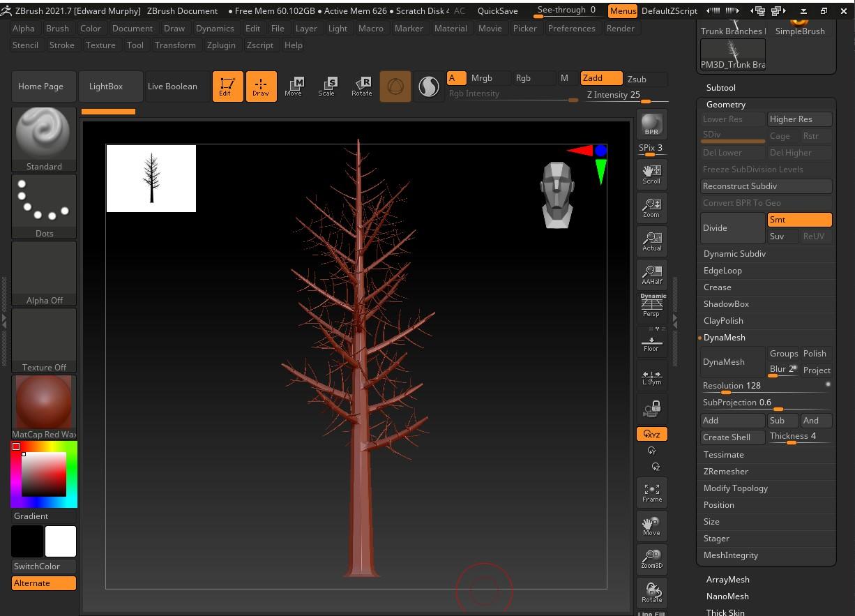Image resolution: width=855 pixels, height=616 pixels.
Task: Click the tree silhouette thumbnail preview
Action: tap(151, 179)
